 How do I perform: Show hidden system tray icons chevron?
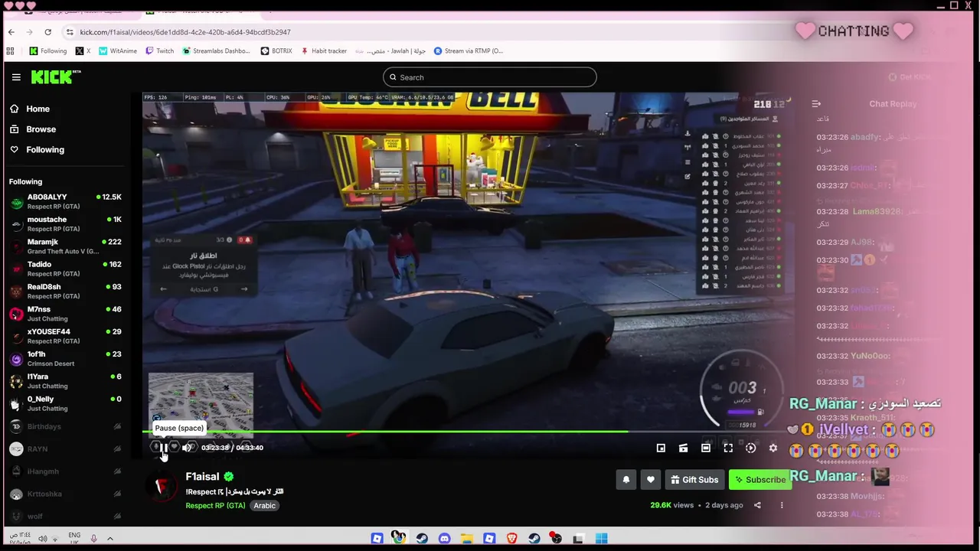coord(110,539)
